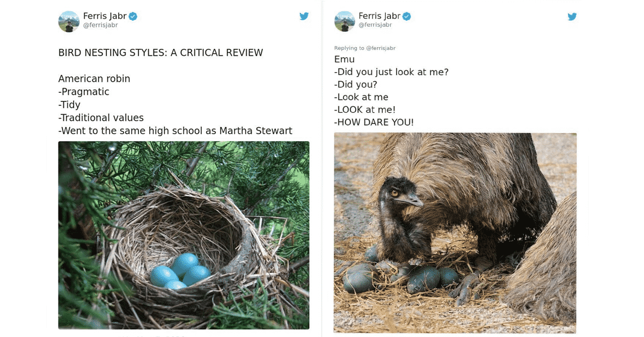Image resolution: width=644 pixels, height=337 pixels.
Task: Click the blue eggs in the nest photo
Action: tap(180, 271)
